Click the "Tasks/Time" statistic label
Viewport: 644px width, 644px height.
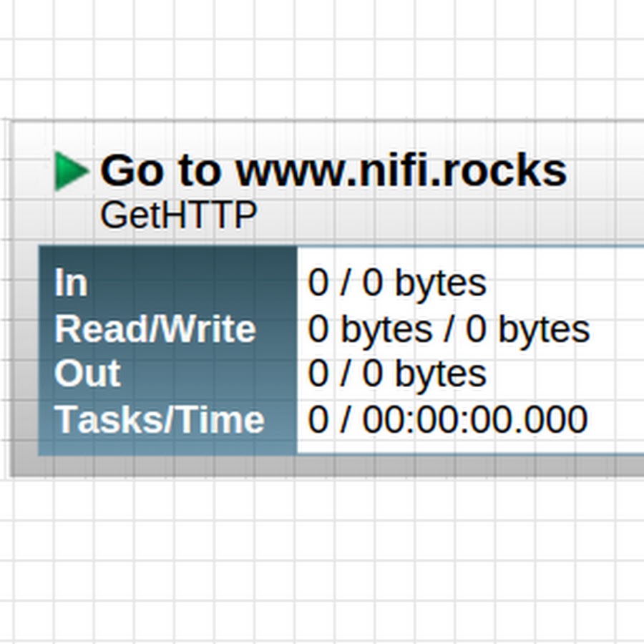[160, 419]
